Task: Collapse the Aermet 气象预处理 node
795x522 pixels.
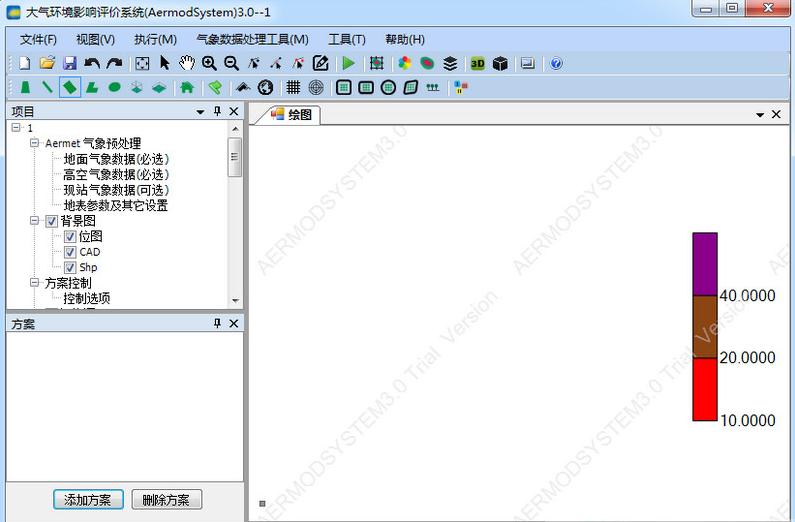Action: click(x=34, y=143)
